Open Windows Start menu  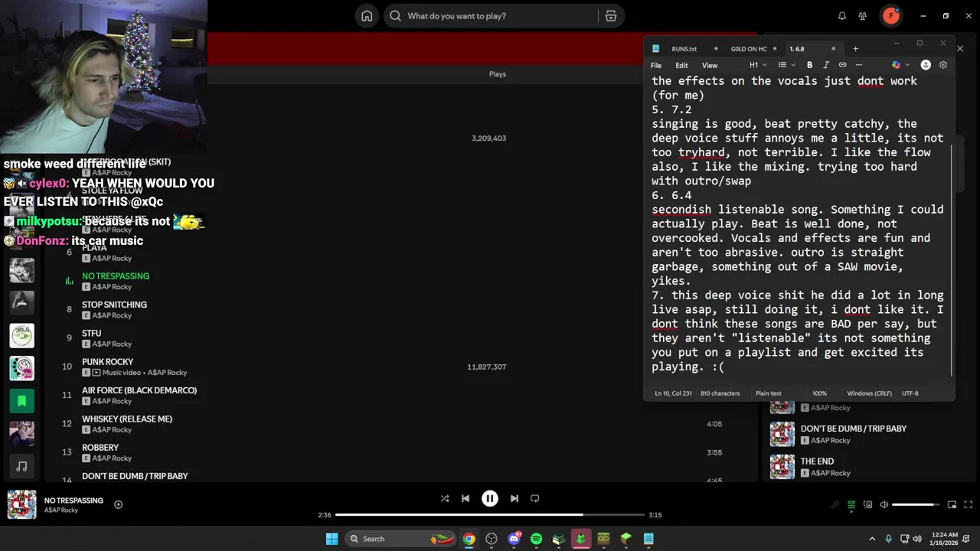click(332, 539)
